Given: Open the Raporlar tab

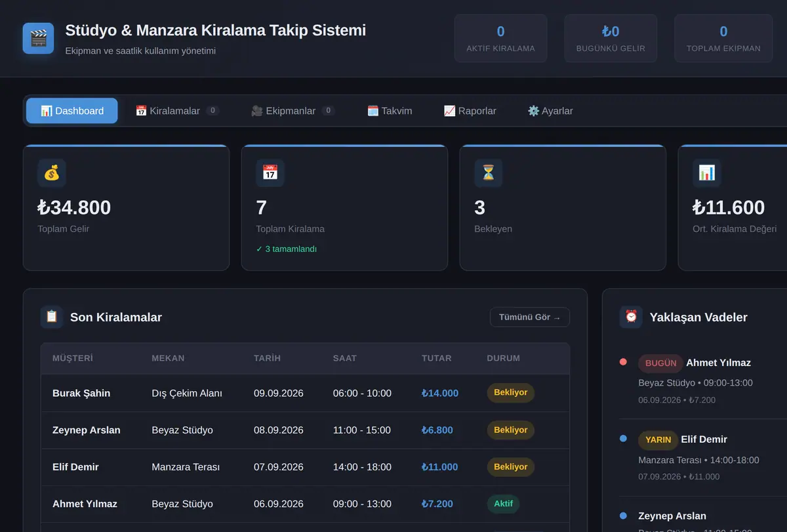Looking at the screenshot, I should click(470, 111).
